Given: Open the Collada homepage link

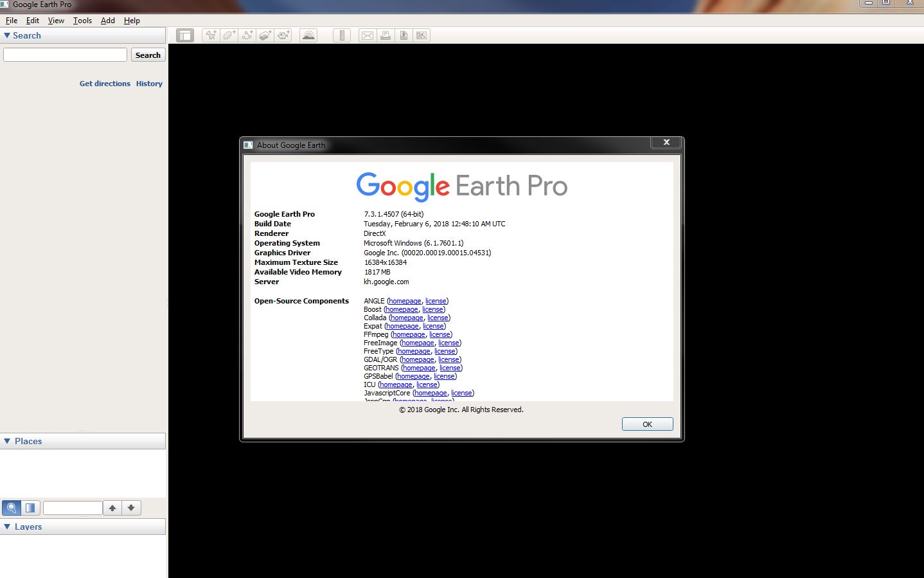Looking at the screenshot, I should click(407, 318).
